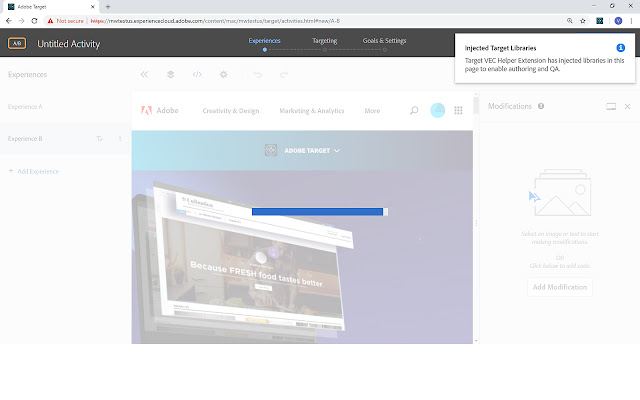This screenshot has width=640, height=400.
Task: Expand the ADOBE TARGET dropdown
Action: point(312,151)
